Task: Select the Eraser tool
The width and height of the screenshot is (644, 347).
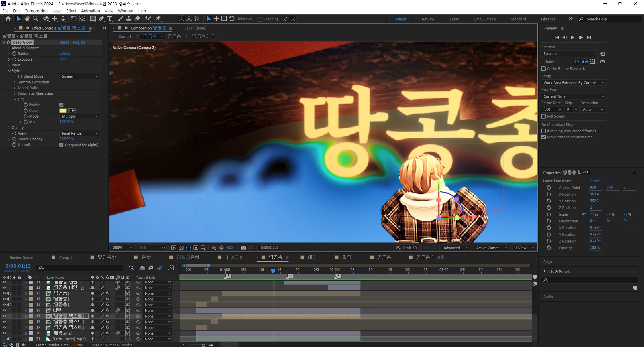Action: tap(137, 19)
